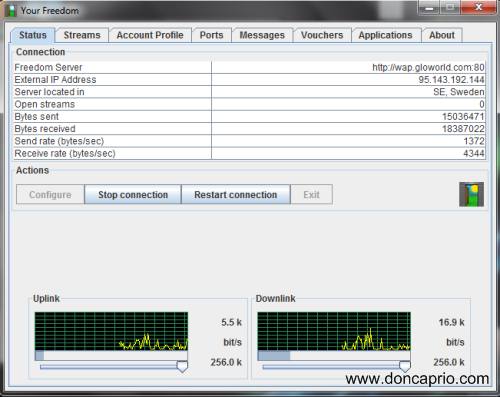Screen dimensions: 500x397
Task: Click the Downlink bandwidth slider handle
Action: 405,366
